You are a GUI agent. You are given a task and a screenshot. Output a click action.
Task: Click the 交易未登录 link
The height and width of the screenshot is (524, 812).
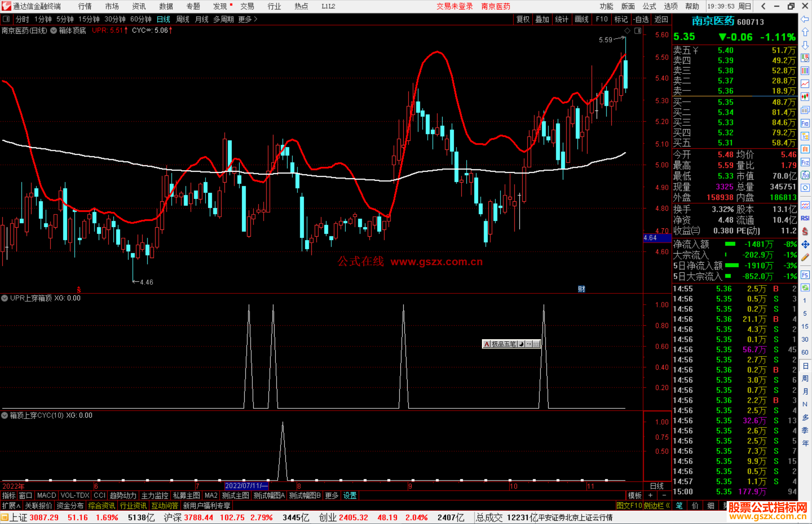(454, 6)
